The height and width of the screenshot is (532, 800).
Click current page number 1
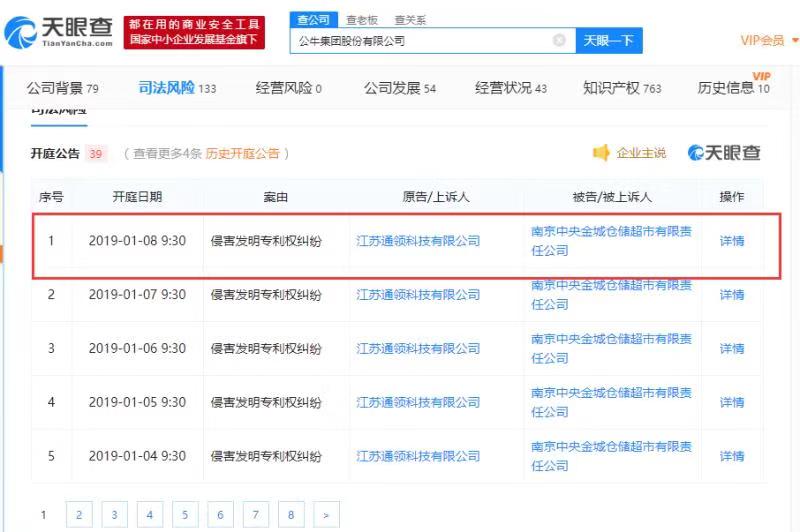pyautogui.click(x=43, y=515)
